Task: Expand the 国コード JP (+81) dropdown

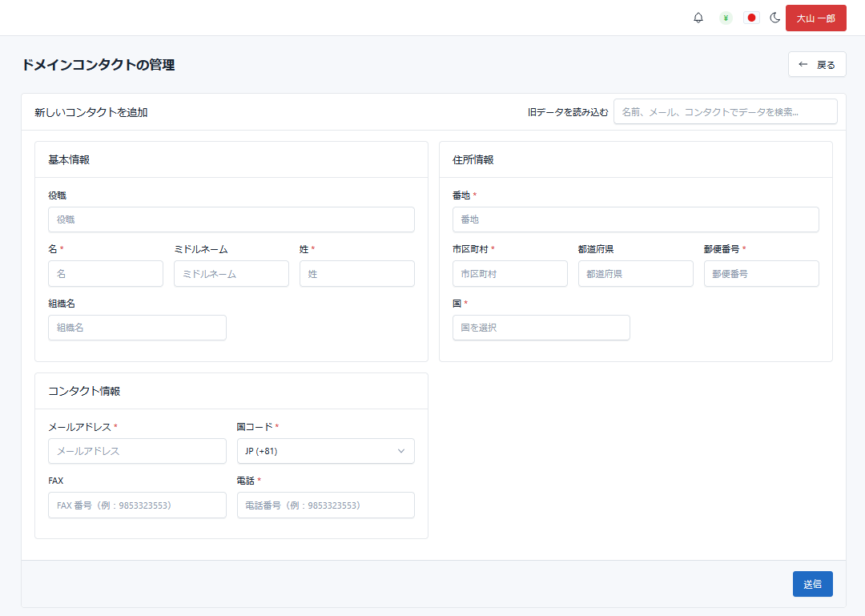Action: click(325, 451)
